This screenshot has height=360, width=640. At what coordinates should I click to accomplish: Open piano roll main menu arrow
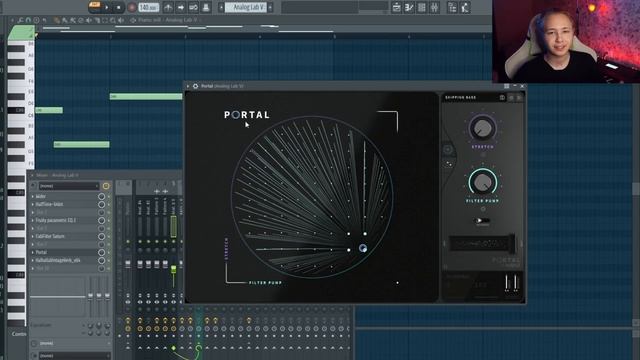(12, 20)
